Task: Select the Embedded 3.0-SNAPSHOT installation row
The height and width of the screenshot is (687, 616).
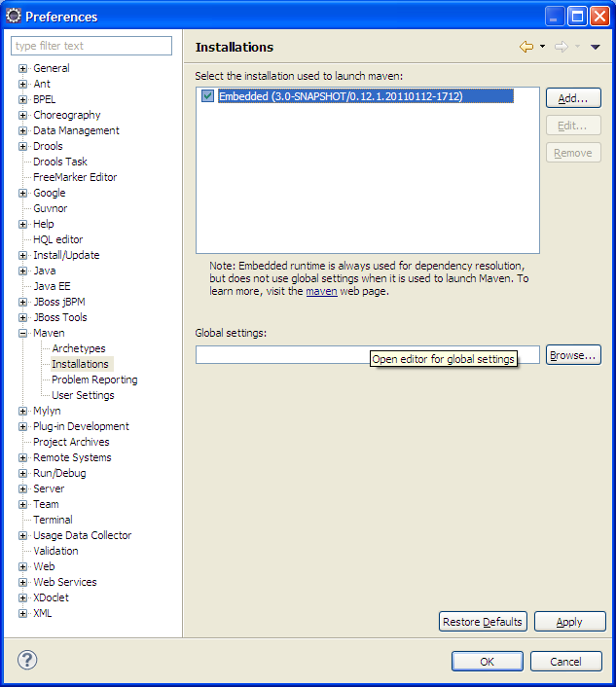Action: coord(365,96)
